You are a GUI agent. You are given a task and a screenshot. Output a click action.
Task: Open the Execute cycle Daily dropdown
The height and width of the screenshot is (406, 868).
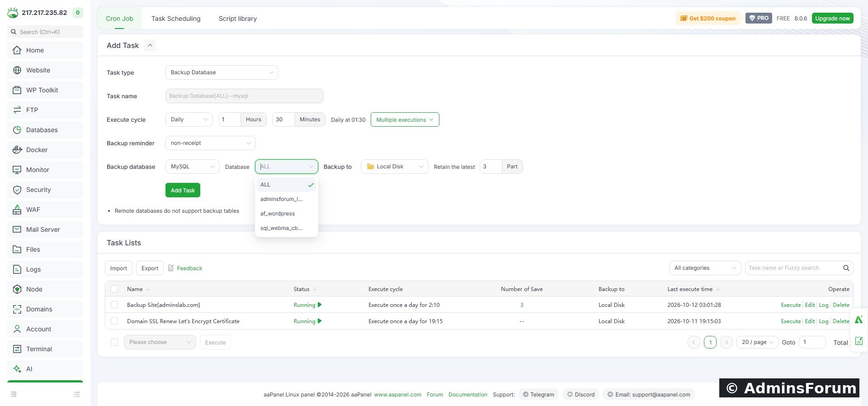[189, 119]
